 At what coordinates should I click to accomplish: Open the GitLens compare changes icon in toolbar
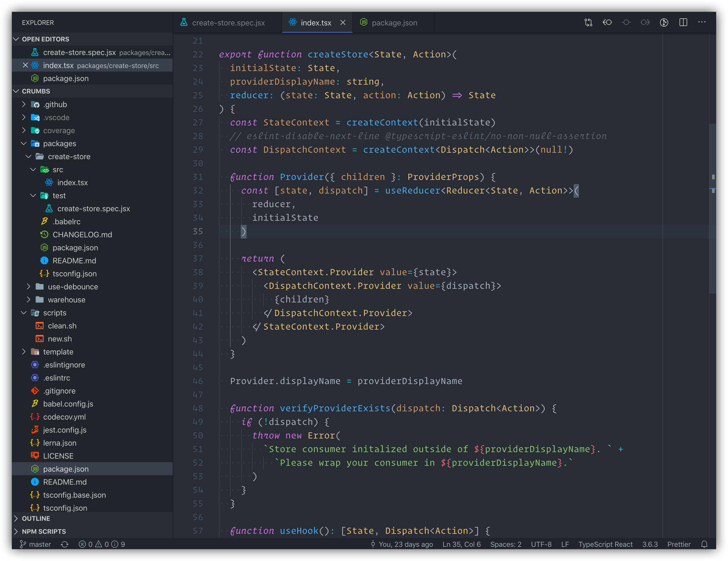pyautogui.click(x=588, y=22)
